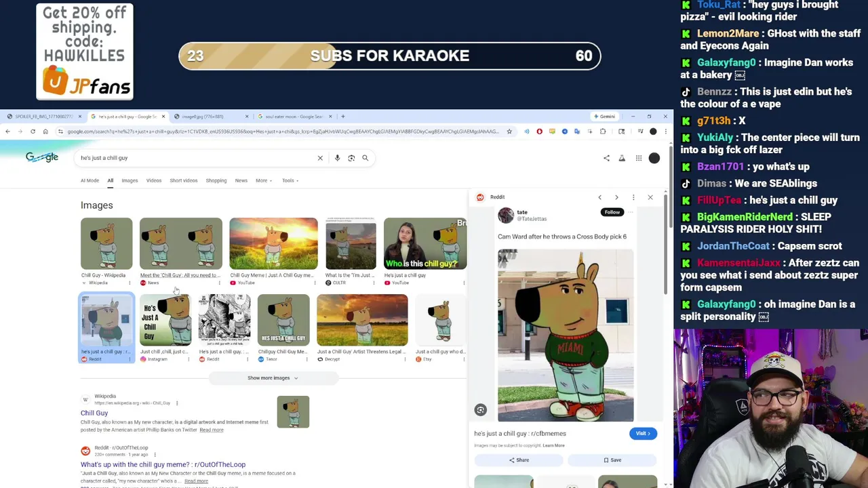Image resolution: width=868 pixels, height=488 pixels.
Task: Open the Google account avatar
Action: point(654,158)
